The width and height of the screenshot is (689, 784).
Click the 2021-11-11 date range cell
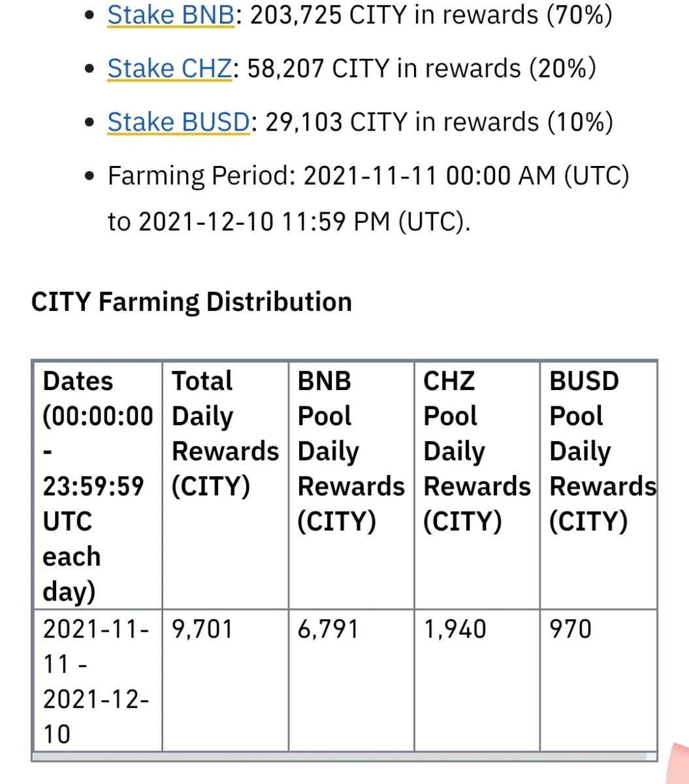click(97, 680)
